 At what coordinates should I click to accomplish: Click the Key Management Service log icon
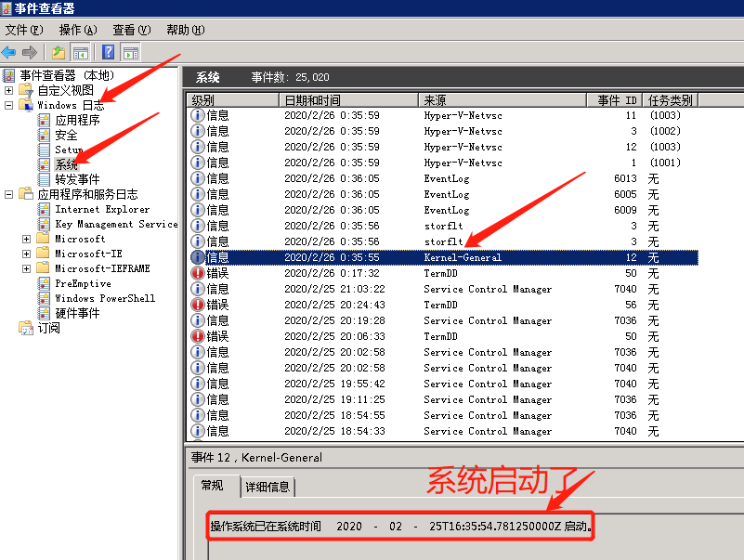pyautogui.click(x=44, y=224)
